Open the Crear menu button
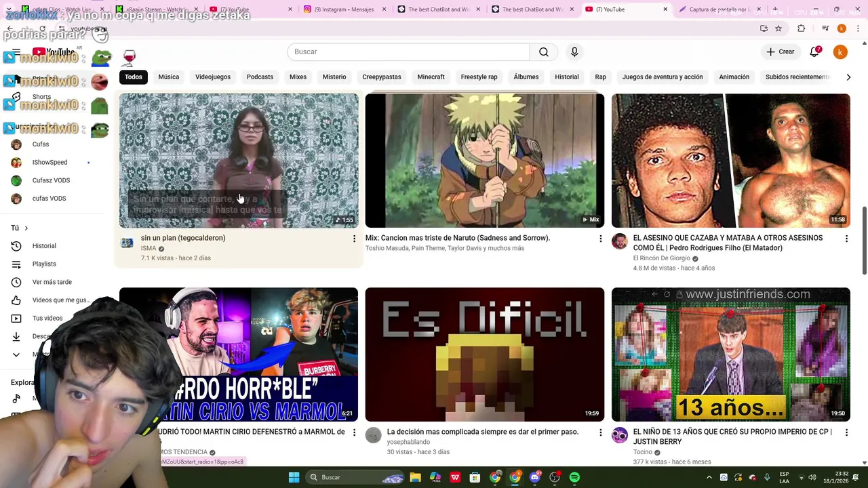868x488 pixels. pos(781,52)
